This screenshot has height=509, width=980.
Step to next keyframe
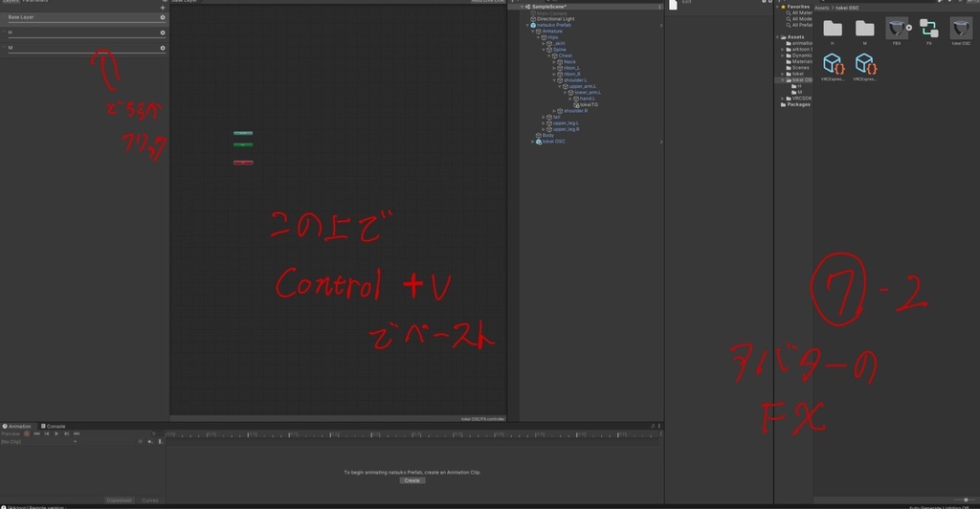point(66,433)
